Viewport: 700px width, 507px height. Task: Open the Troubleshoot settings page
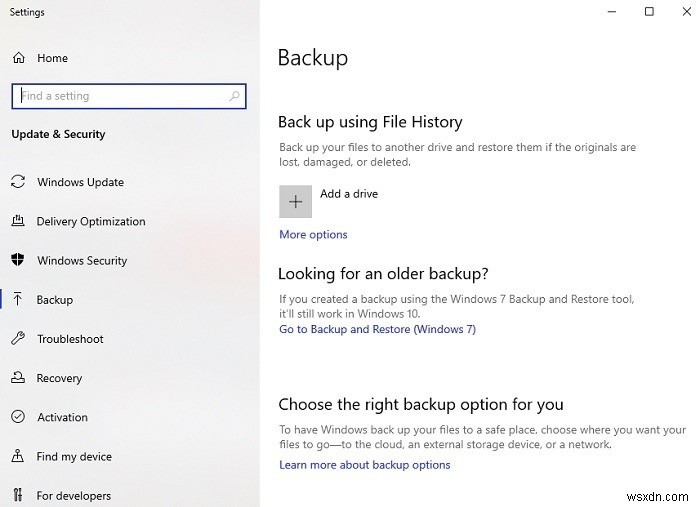70,339
